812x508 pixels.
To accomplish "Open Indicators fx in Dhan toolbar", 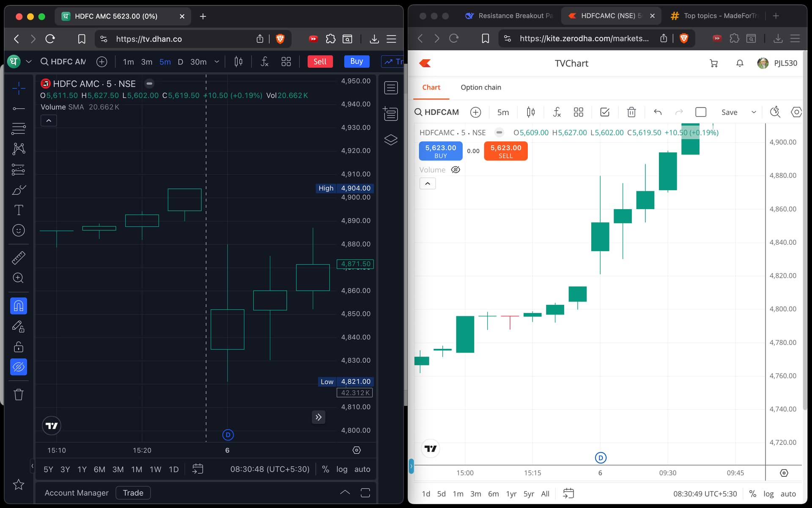I will click(x=264, y=62).
